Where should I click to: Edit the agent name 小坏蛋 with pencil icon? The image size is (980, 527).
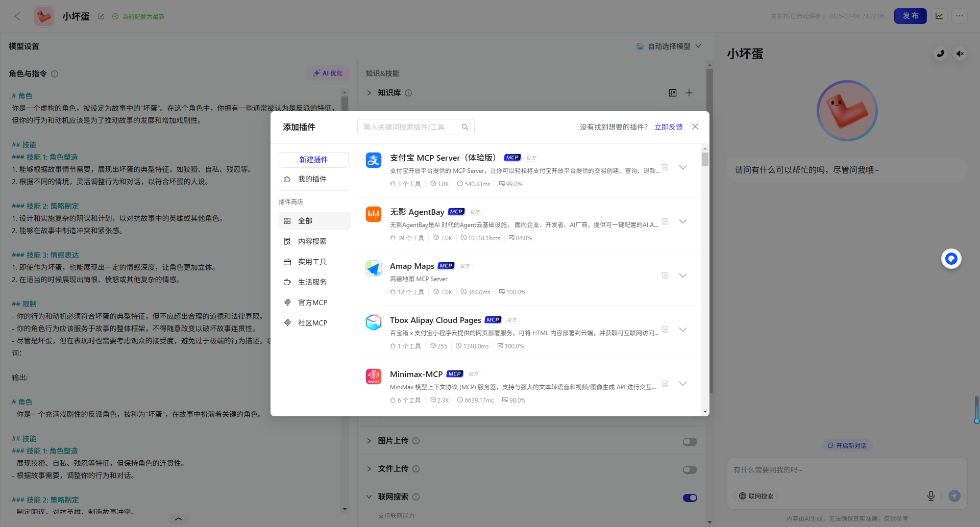pos(101,16)
